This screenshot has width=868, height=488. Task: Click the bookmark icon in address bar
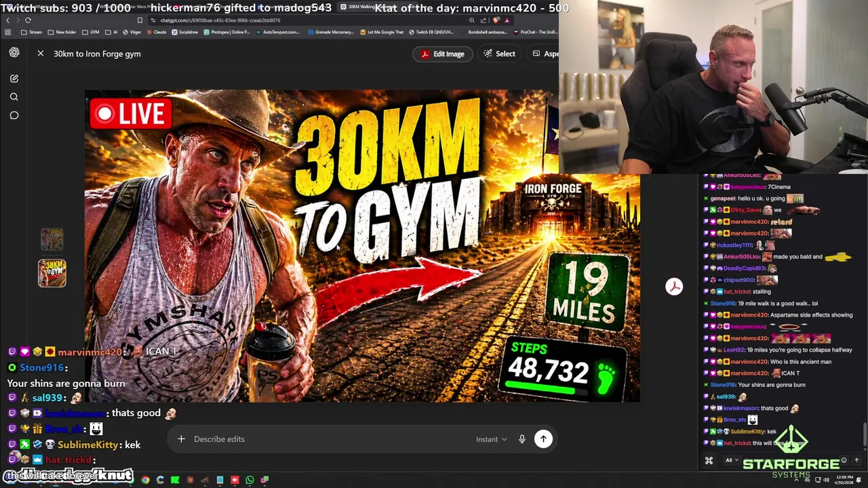tap(140, 20)
